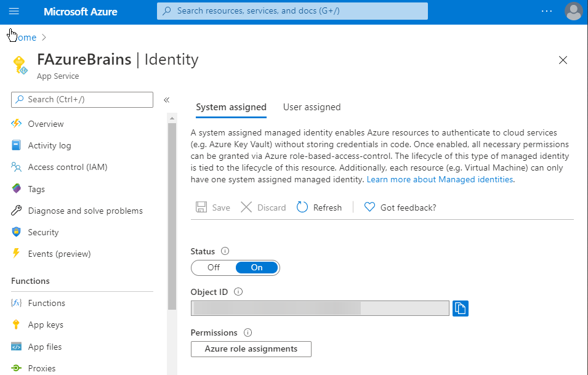
Task: Collapse the left navigation menu
Action: (x=166, y=100)
